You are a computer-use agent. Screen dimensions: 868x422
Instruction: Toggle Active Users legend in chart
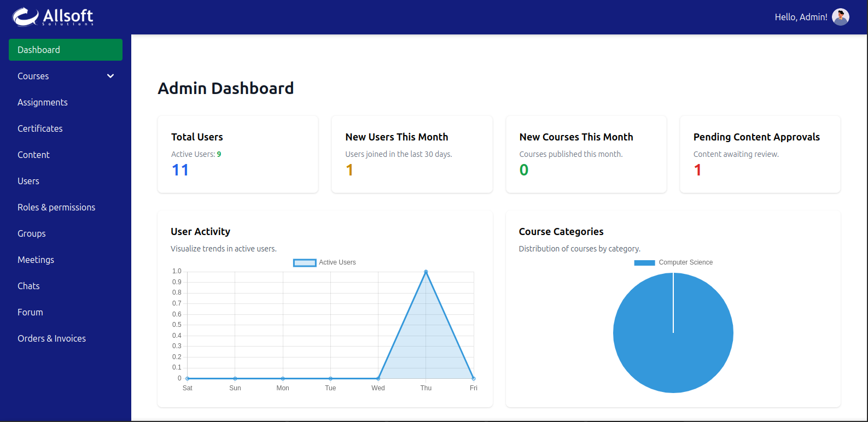click(x=305, y=262)
